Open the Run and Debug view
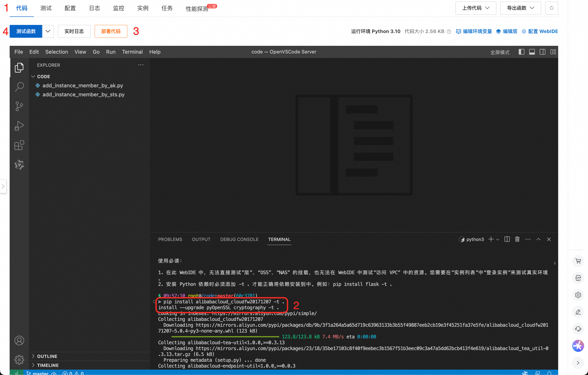 tap(19, 126)
